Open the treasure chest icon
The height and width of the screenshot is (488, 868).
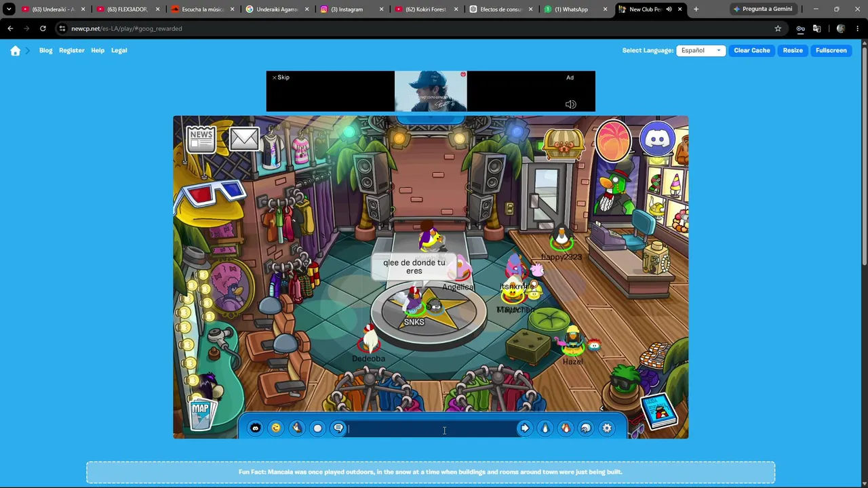[x=564, y=144]
